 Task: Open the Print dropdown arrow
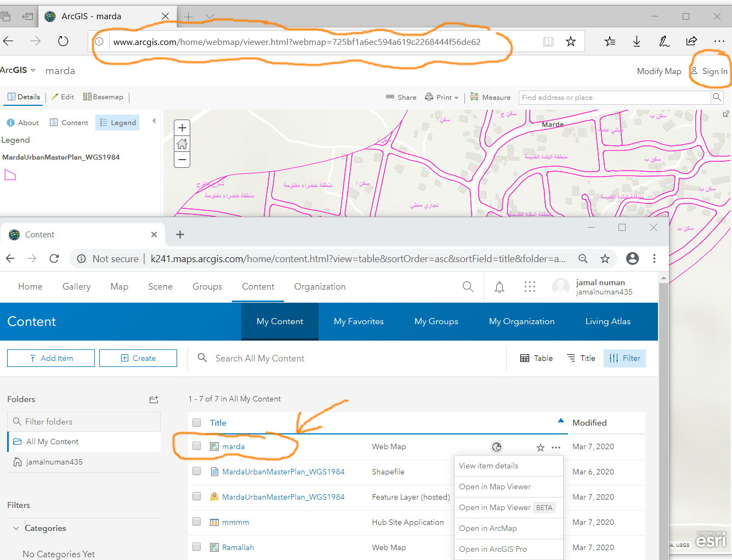[456, 98]
